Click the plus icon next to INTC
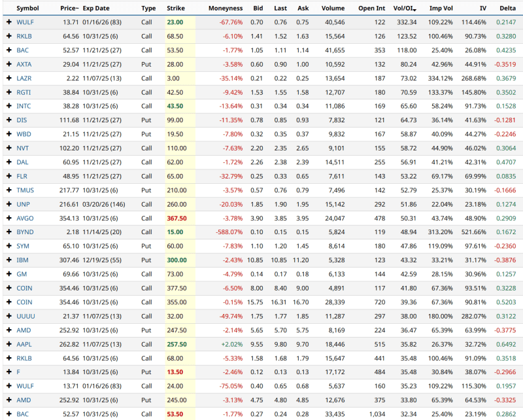Screen dimensions: 523x420 8,106
